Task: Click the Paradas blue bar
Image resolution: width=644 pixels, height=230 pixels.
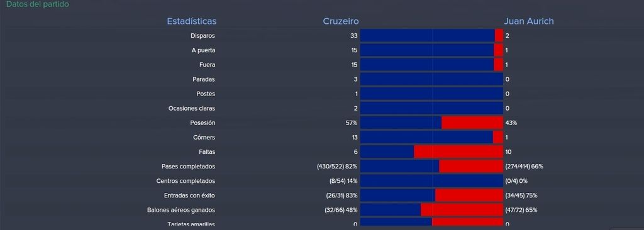Action: (431, 79)
